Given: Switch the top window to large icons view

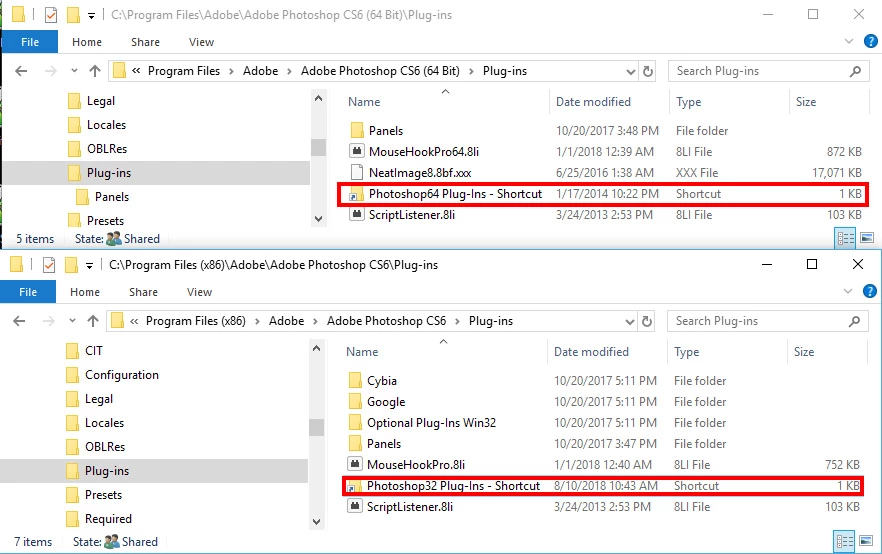Looking at the screenshot, I should 867,238.
